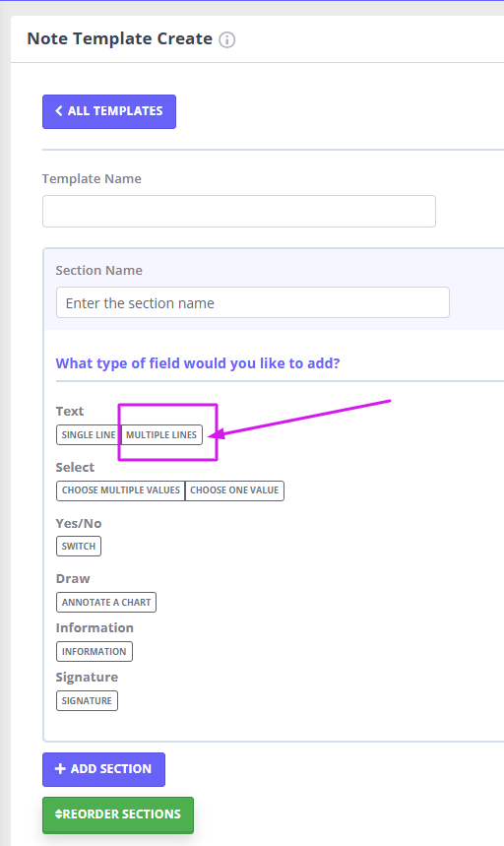
Task: Click the Section Name label
Action: pyautogui.click(x=99, y=270)
